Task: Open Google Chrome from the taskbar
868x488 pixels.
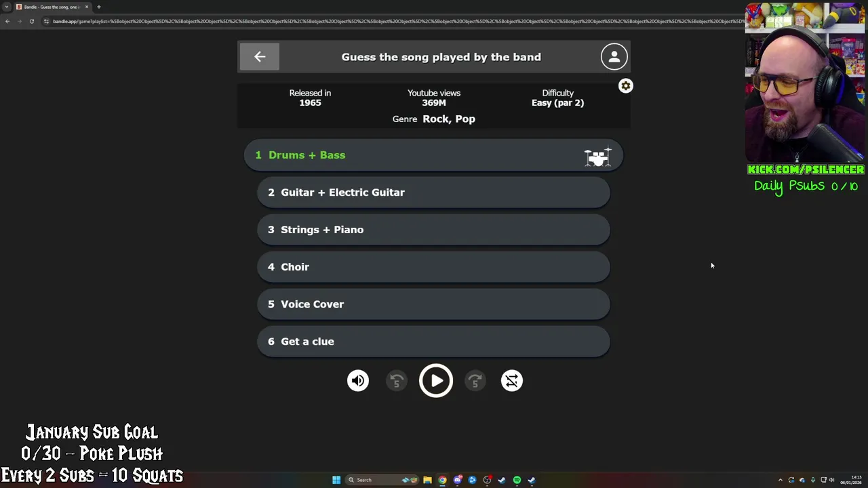Action: (x=442, y=480)
